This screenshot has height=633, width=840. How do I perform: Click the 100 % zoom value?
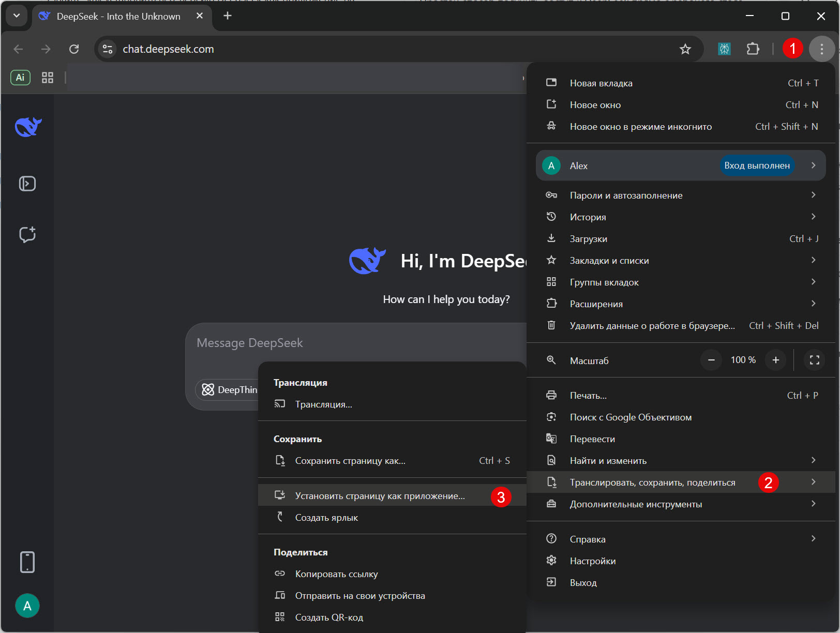(x=743, y=360)
